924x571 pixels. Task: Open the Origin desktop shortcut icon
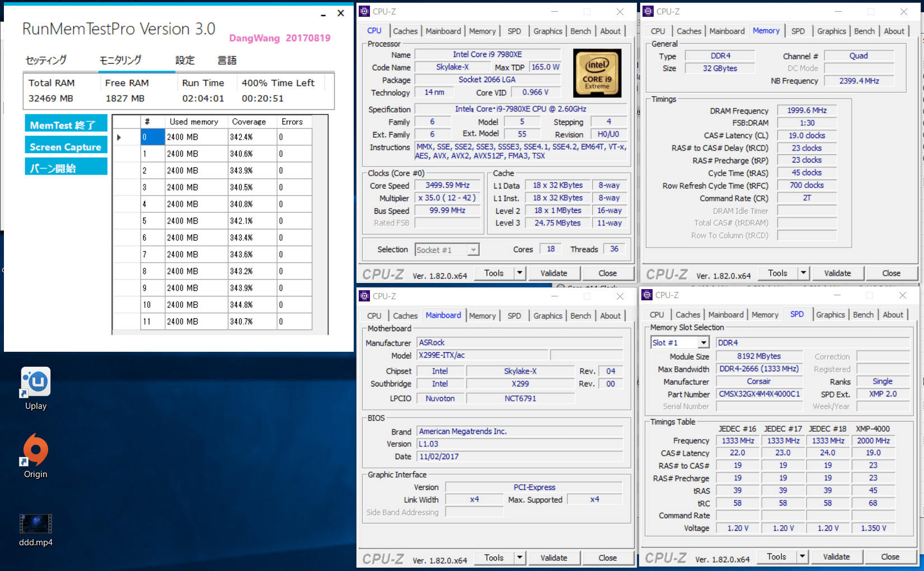[x=36, y=450]
